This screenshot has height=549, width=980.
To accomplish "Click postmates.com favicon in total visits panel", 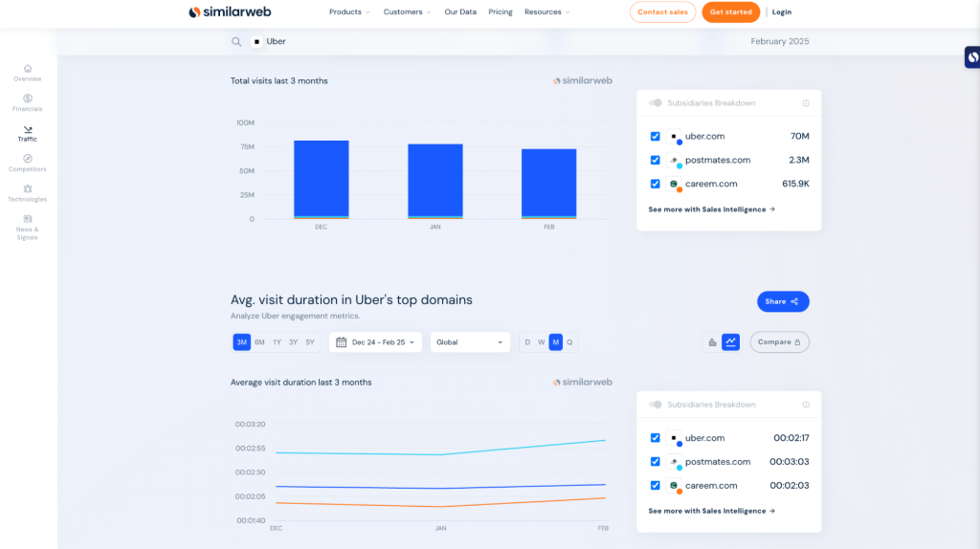I will click(674, 161).
